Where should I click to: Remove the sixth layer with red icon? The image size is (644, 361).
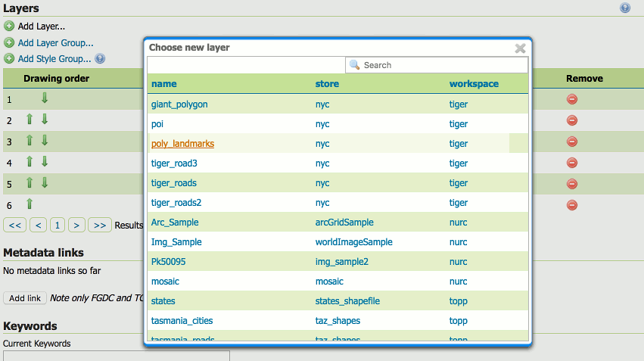click(572, 205)
